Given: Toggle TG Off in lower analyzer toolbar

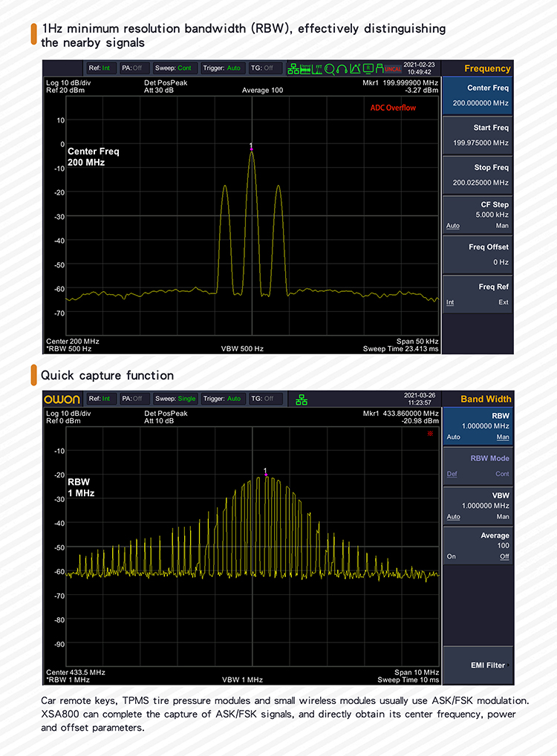Looking at the screenshot, I should pyautogui.click(x=261, y=399).
